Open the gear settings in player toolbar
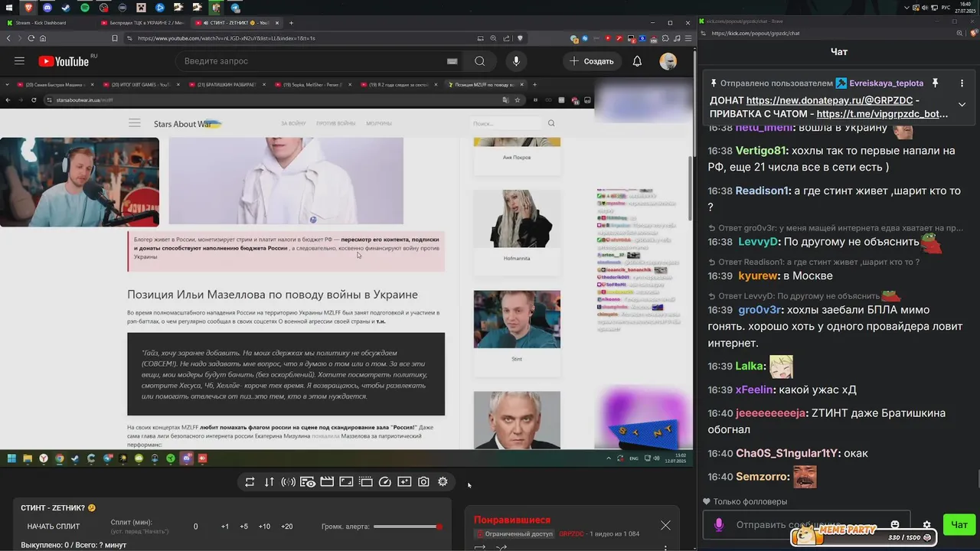This screenshot has width=980, height=551. [x=443, y=481]
